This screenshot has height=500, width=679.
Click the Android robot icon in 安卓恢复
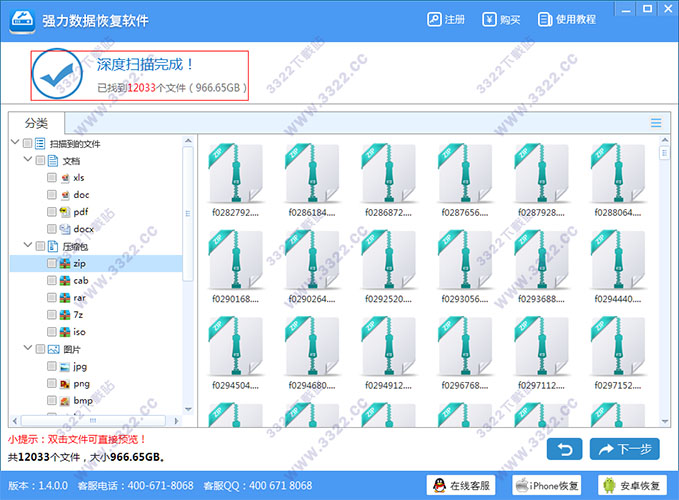[x=609, y=485]
